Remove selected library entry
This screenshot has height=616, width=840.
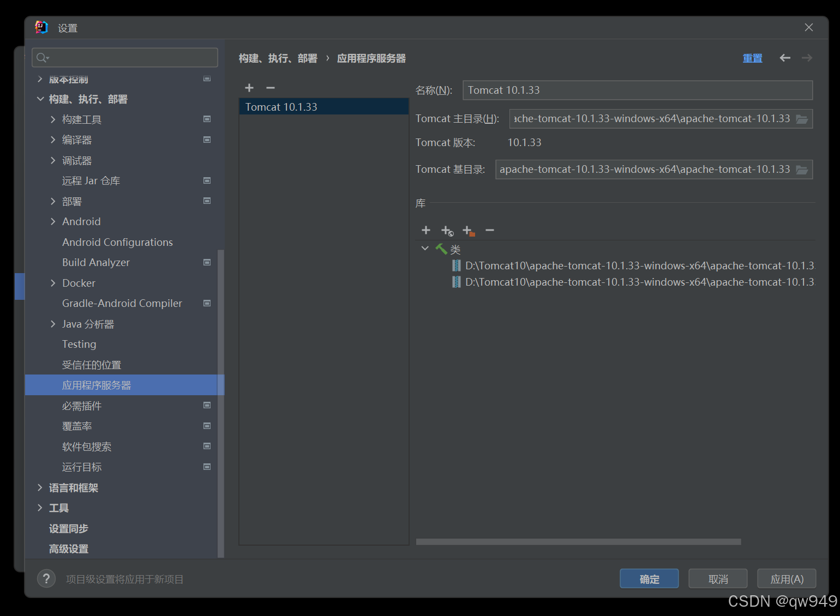coord(490,231)
